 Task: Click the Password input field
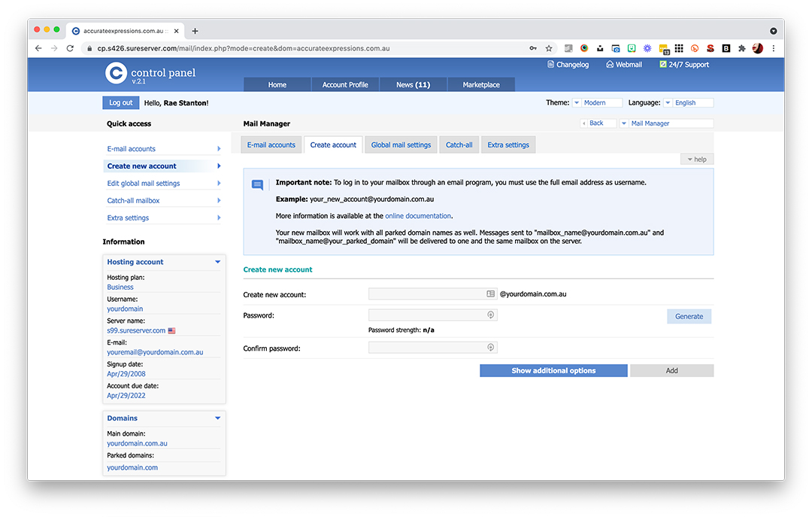[433, 315]
